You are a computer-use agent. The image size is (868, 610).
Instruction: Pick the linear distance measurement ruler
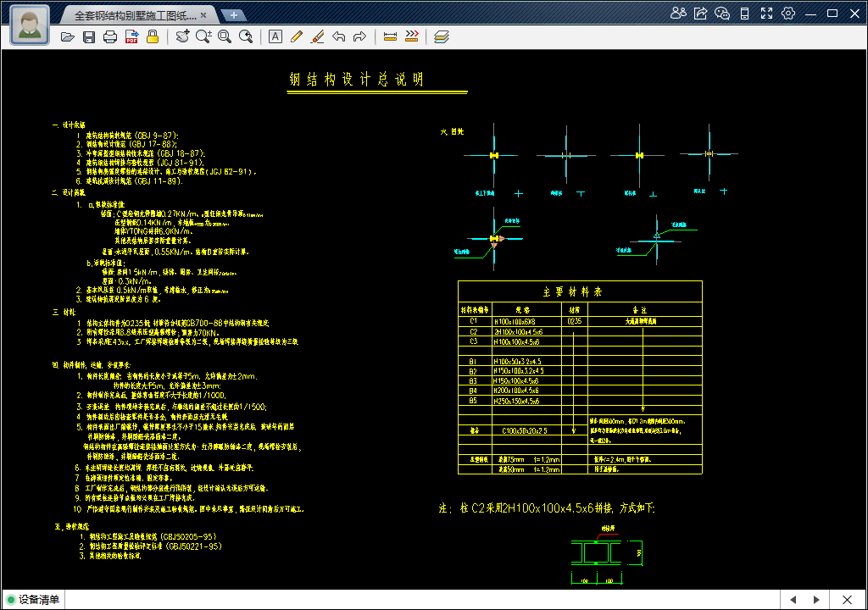(x=390, y=36)
